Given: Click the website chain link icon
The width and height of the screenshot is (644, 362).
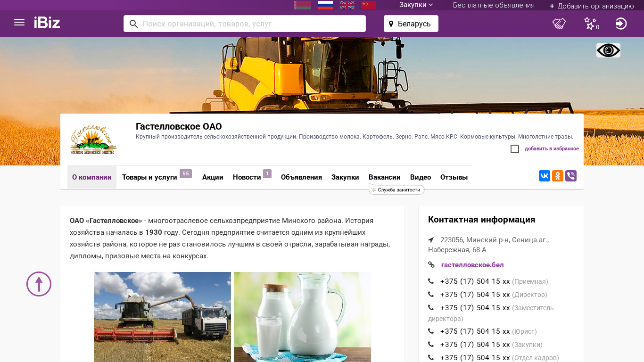Looking at the screenshot, I should (431, 265).
